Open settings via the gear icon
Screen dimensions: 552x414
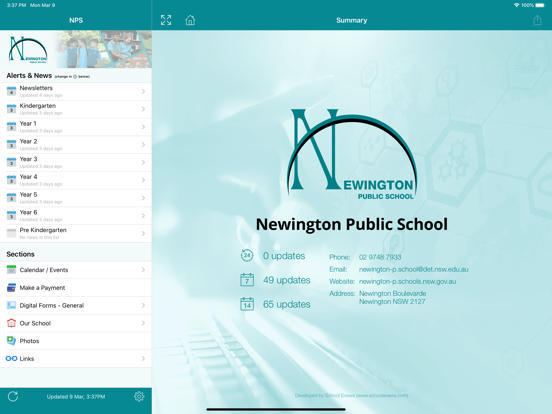[x=139, y=396]
